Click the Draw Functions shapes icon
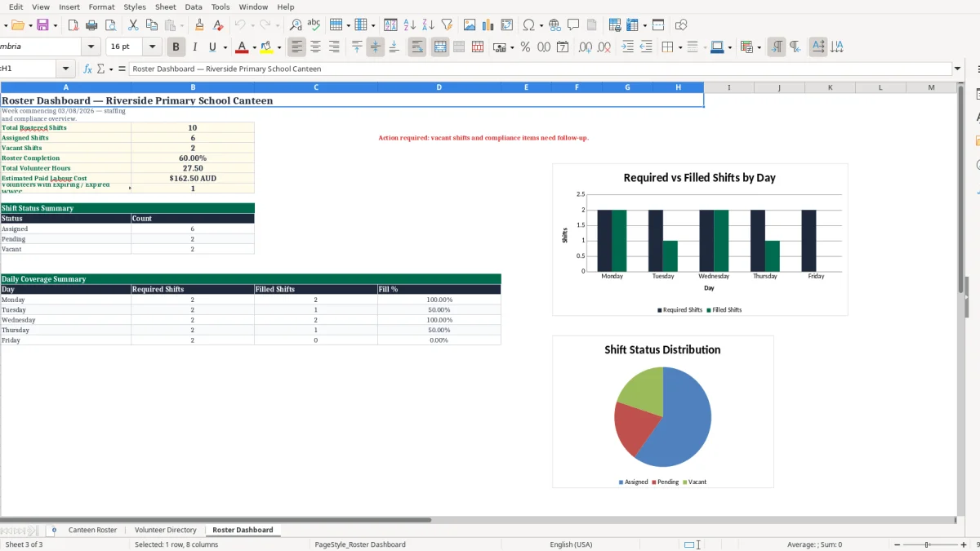 (681, 25)
